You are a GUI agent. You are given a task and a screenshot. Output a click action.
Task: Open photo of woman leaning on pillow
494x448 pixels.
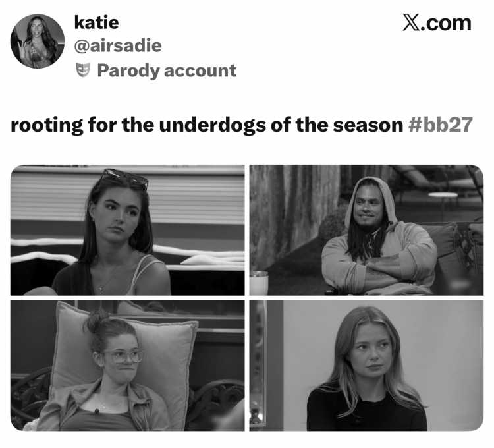(128, 366)
